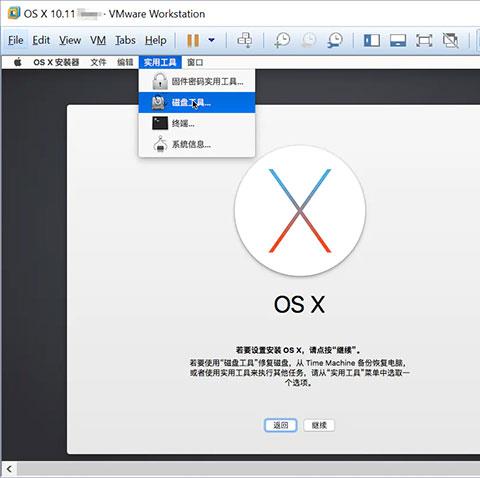Open the Snapshot Manager icon

pos(335,40)
